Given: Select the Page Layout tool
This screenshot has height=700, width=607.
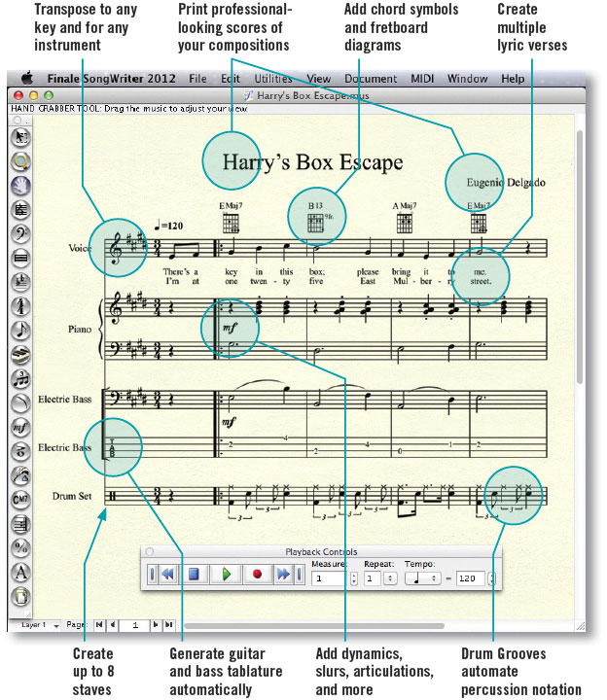Looking at the screenshot, I should [20, 597].
